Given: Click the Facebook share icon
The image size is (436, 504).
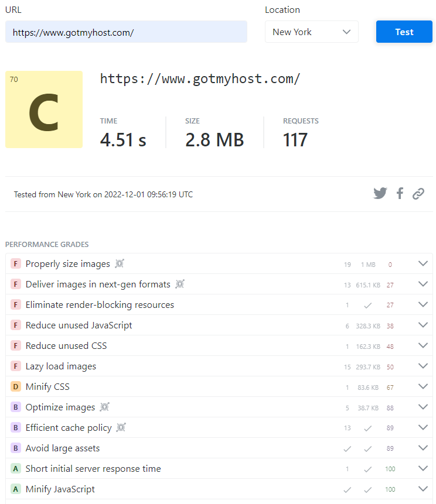Looking at the screenshot, I should pyautogui.click(x=400, y=194).
